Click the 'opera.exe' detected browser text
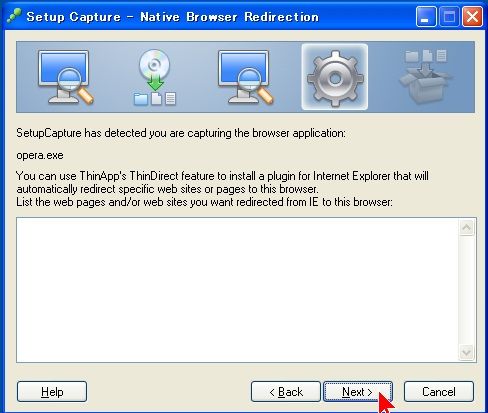The height and width of the screenshot is (413, 488). coord(40,155)
